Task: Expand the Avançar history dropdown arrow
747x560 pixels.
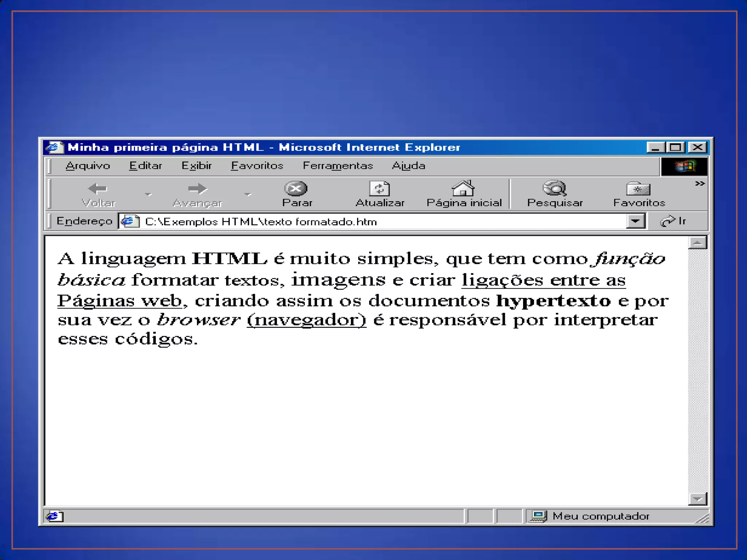Action: coord(248,194)
